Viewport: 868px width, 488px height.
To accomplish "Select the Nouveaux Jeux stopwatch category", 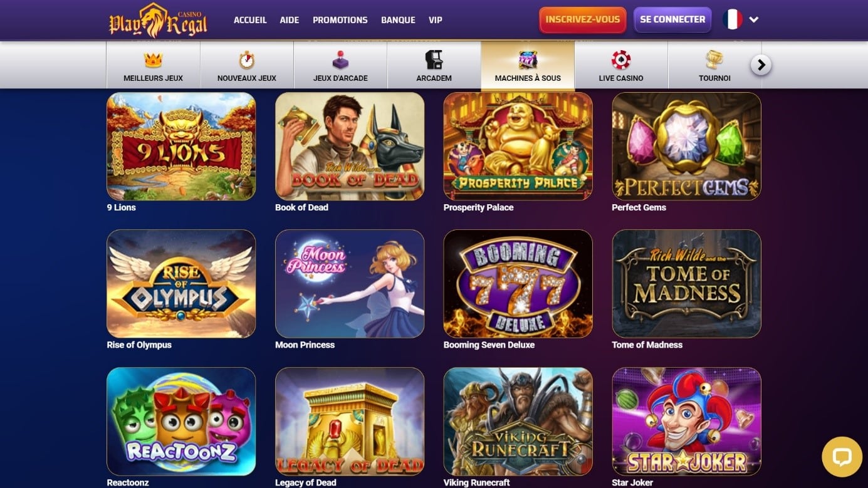I will click(x=247, y=65).
